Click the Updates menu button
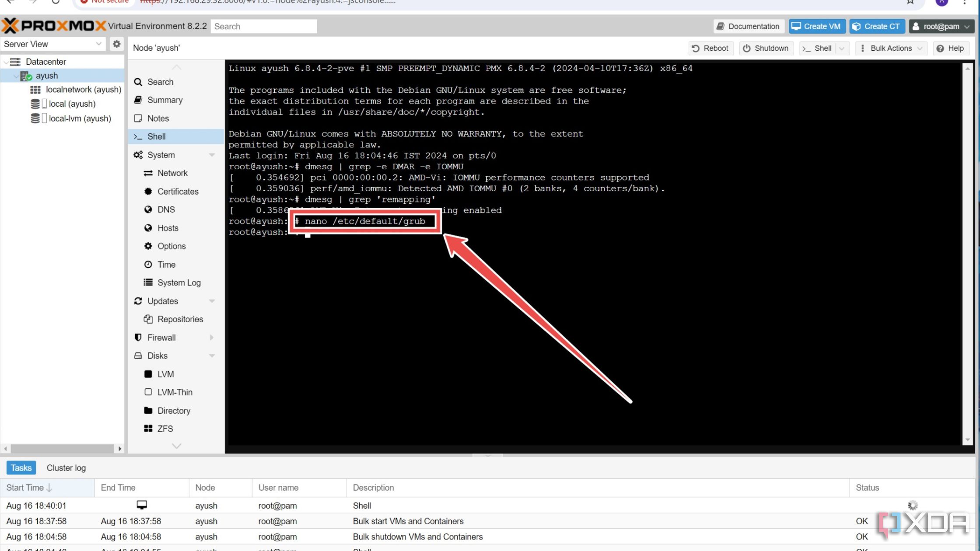980x551 pixels. pos(162,301)
